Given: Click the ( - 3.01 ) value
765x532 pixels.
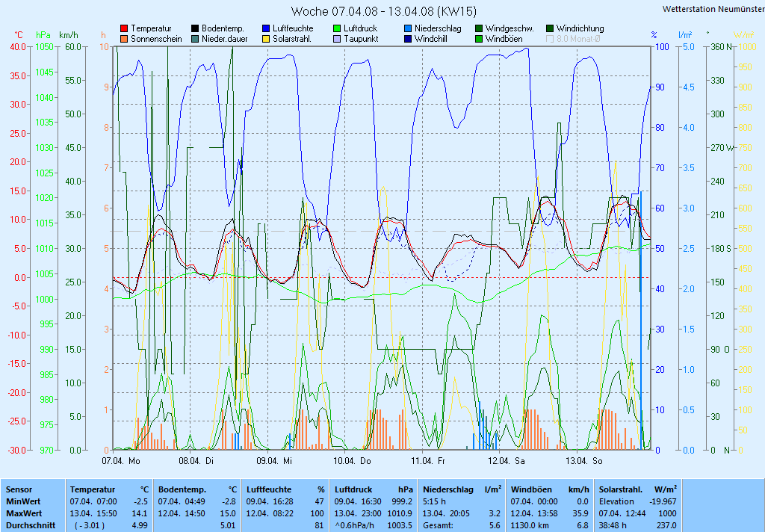Looking at the screenshot, I should coord(90,526).
